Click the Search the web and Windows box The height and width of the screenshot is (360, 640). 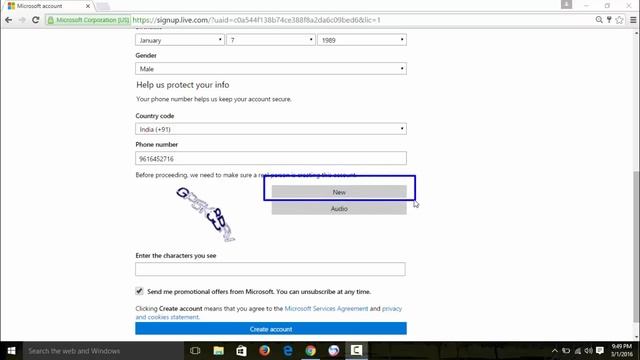pyautogui.click(x=102, y=351)
